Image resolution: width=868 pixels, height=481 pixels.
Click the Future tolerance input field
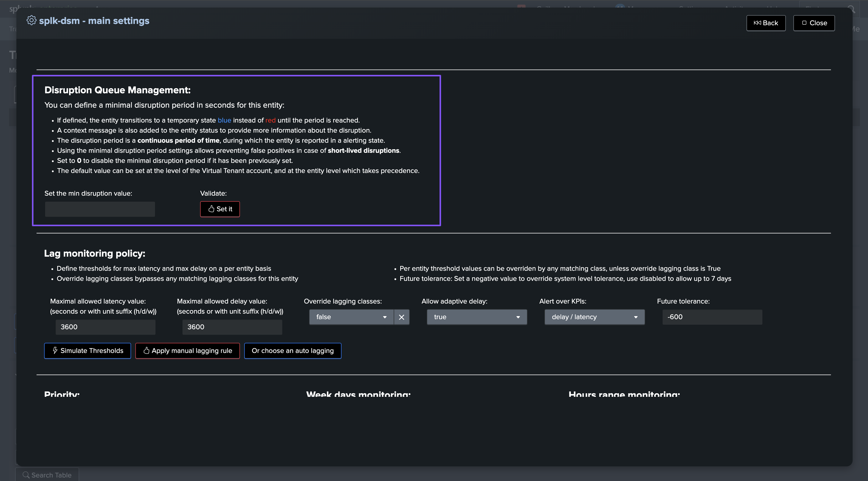point(712,317)
